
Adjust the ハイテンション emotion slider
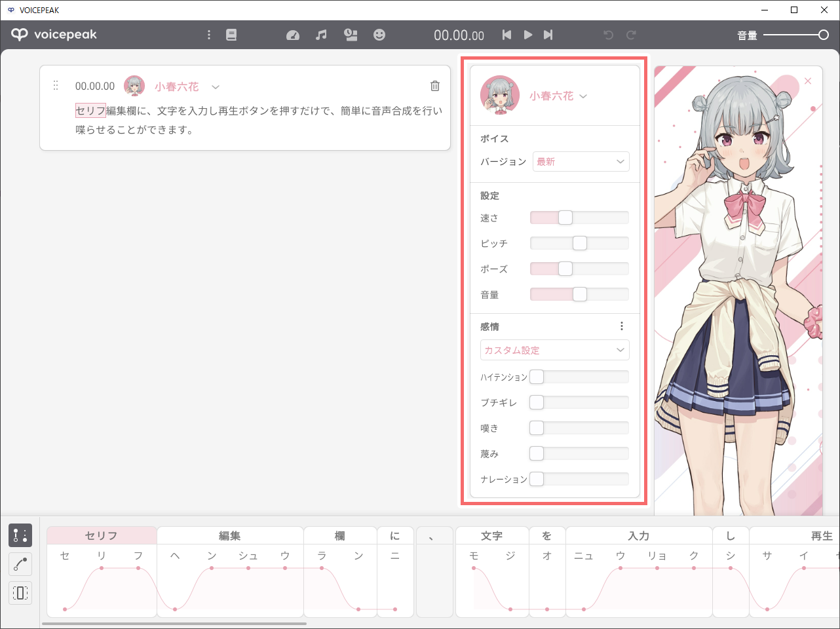pyautogui.click(x=579, y=377)
